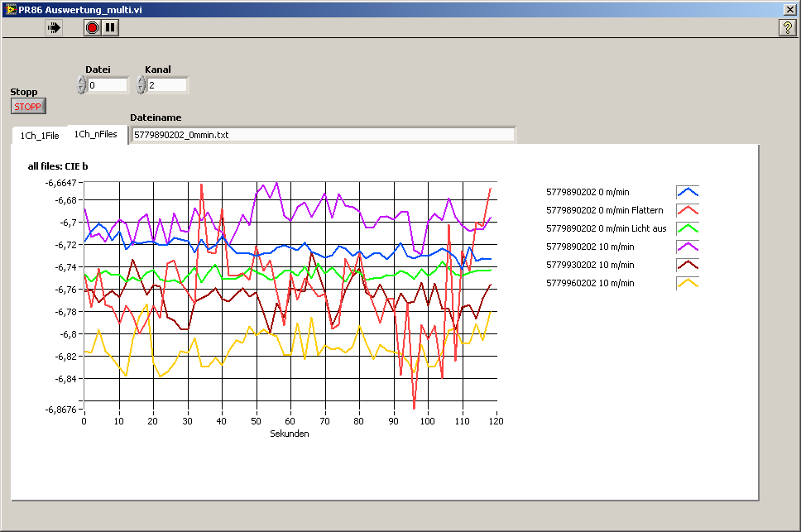Click the red STOPP button
The image size is (801, 532).
click(28, 106)
